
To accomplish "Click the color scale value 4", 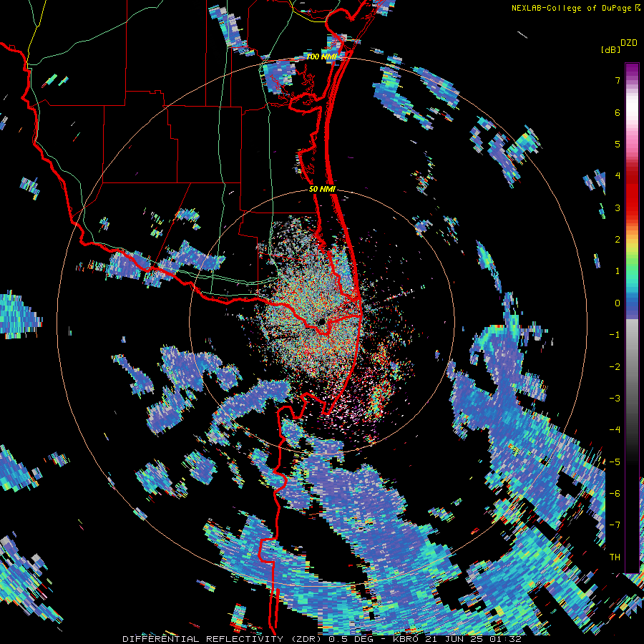I will pyautogui.click(x=618, y=176).
